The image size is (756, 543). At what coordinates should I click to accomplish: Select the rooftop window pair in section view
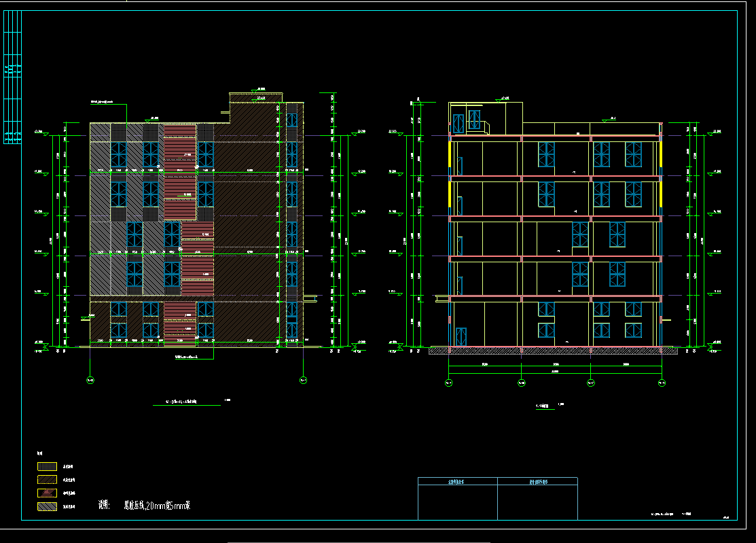[x=467, y=122]
